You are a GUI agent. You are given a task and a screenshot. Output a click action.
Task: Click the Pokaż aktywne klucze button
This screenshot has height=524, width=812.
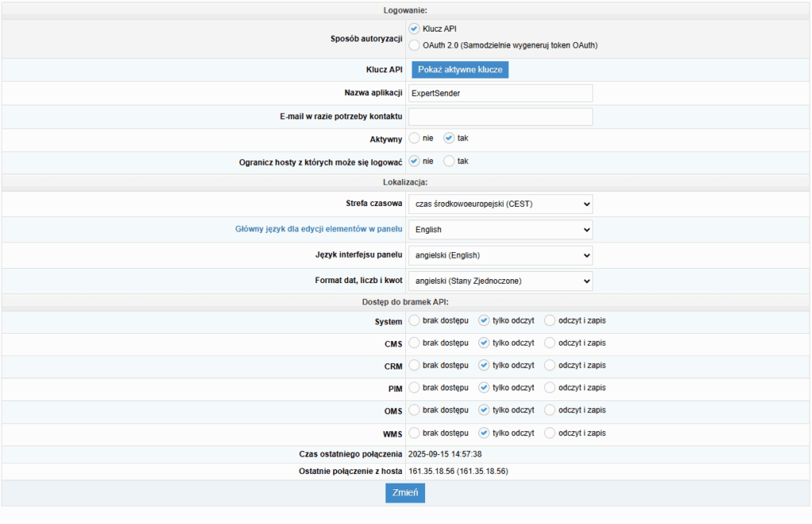pos(460,70)
